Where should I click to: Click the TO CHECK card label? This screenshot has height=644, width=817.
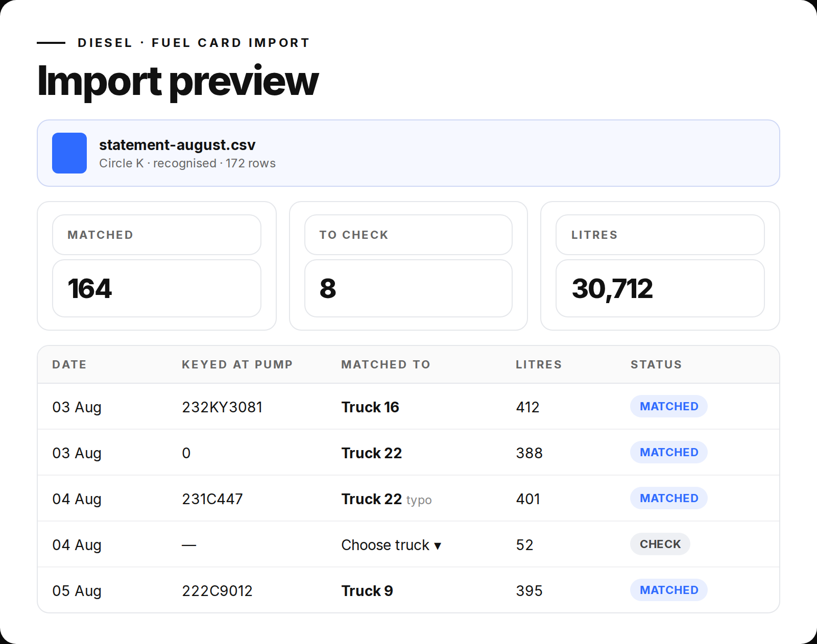click(x=354, y=235)
